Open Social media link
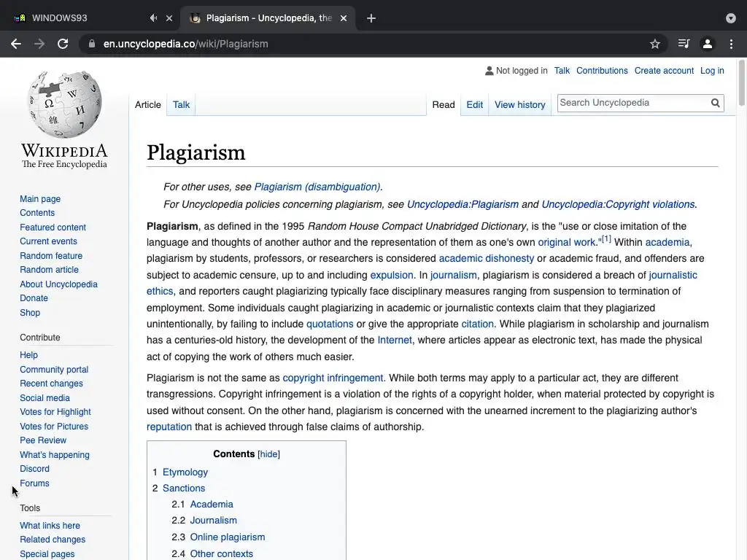Screen dimensions: 747x560 (x=44, y=398)
